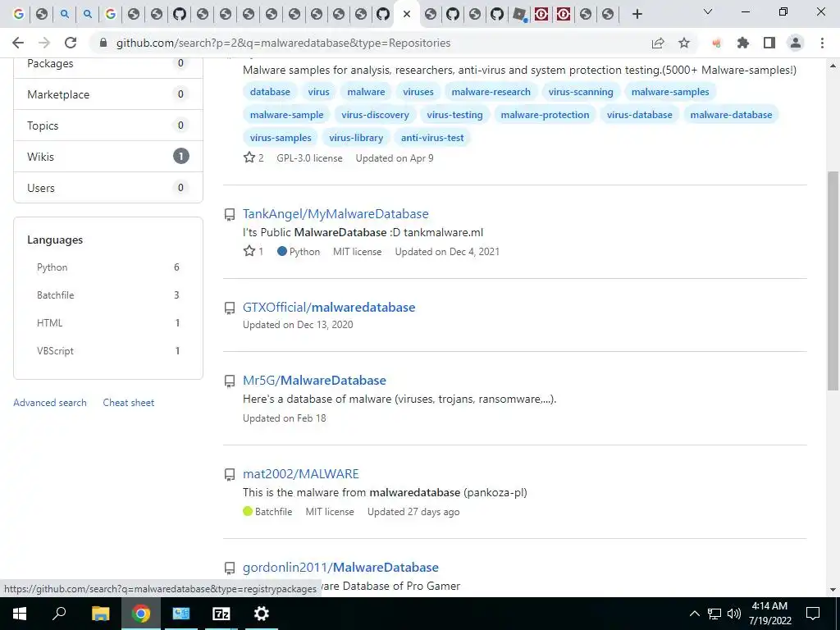The height and width of the screenshot is (630, 840).
Task: Open GTXOfficial/malwaredatabase repository
Action: click(329, 307)
